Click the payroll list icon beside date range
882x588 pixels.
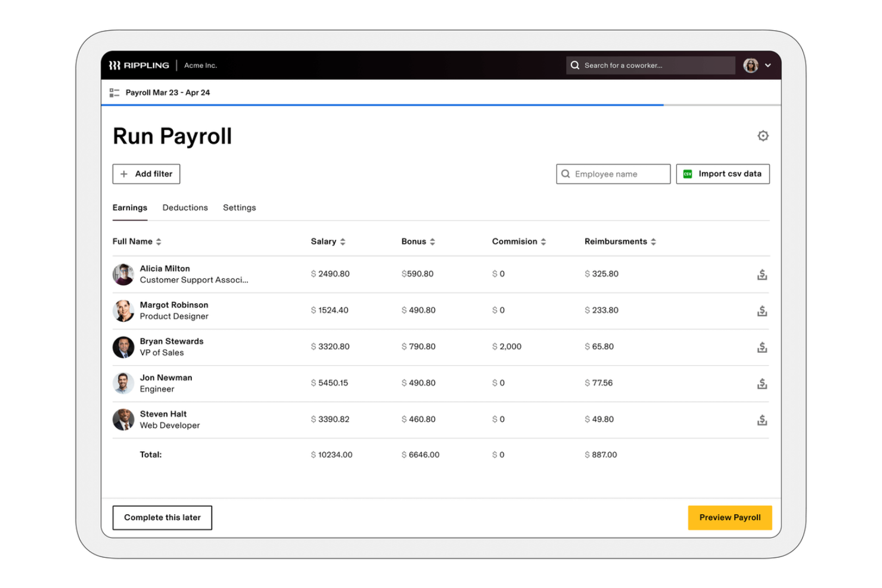tap(114, 93)
